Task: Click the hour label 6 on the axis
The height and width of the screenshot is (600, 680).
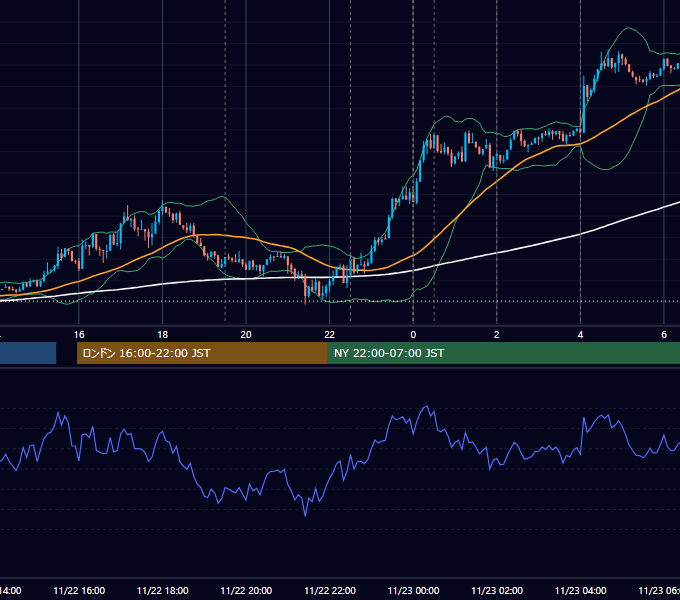Action: pos(664,335)
